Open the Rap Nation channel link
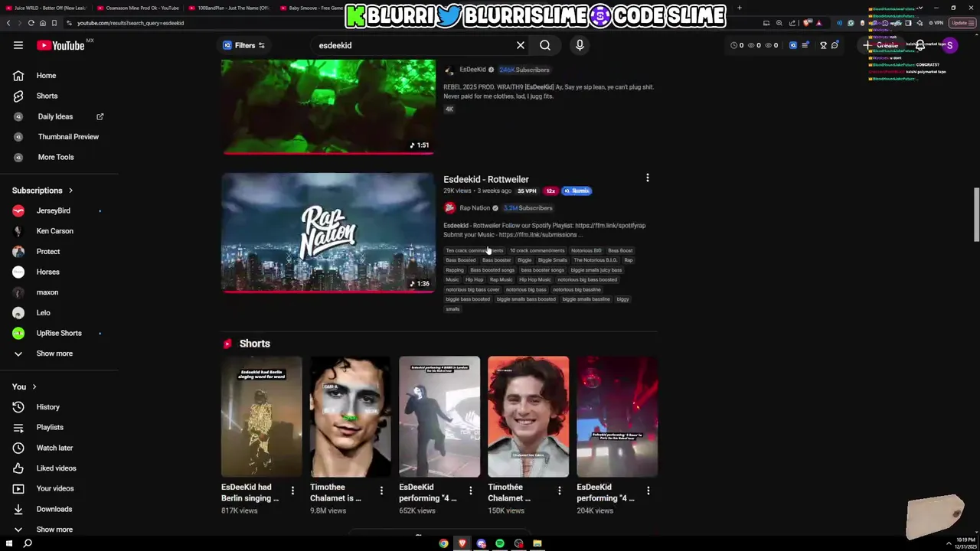Screen dimensions: 980x551 475,208
